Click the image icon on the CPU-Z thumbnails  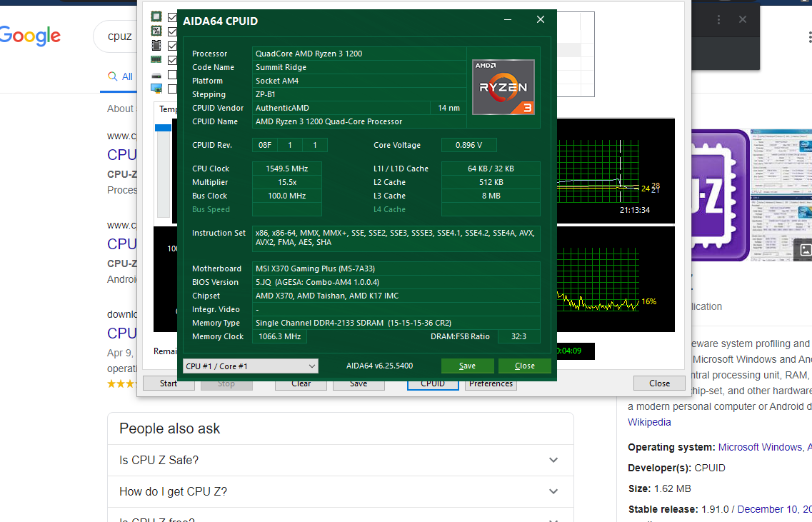point(805,250)
